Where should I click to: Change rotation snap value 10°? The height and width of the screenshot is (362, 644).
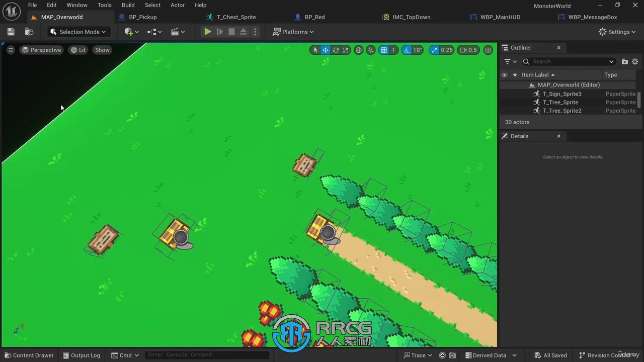click(418, 50)
